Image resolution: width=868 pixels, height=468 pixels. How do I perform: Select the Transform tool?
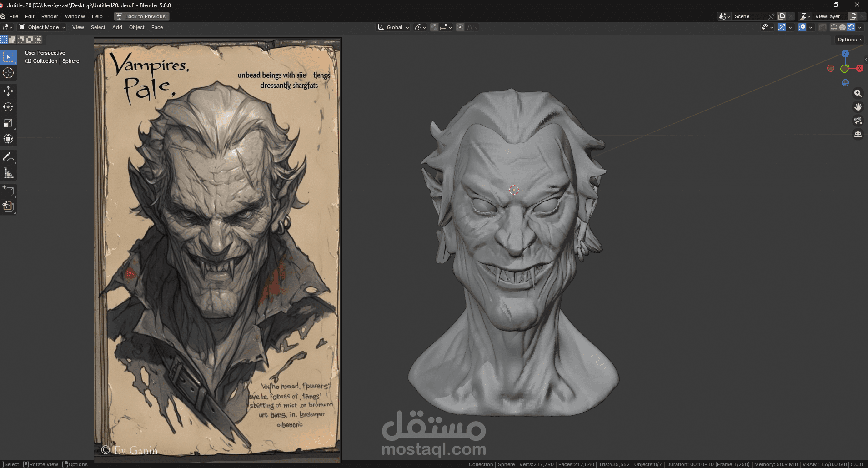[8, 139]
